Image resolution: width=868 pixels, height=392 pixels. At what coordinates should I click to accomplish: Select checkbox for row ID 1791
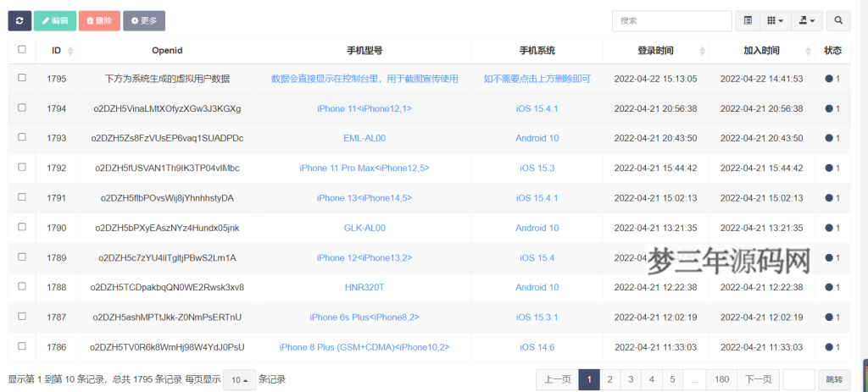click(22, 196)
